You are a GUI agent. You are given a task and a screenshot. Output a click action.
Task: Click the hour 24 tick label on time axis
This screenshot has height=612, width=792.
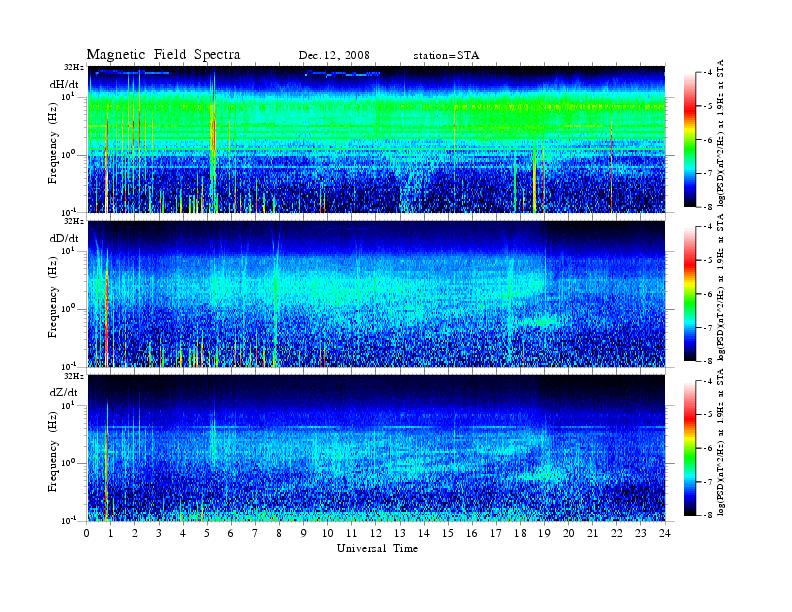(x=664, y=533)
